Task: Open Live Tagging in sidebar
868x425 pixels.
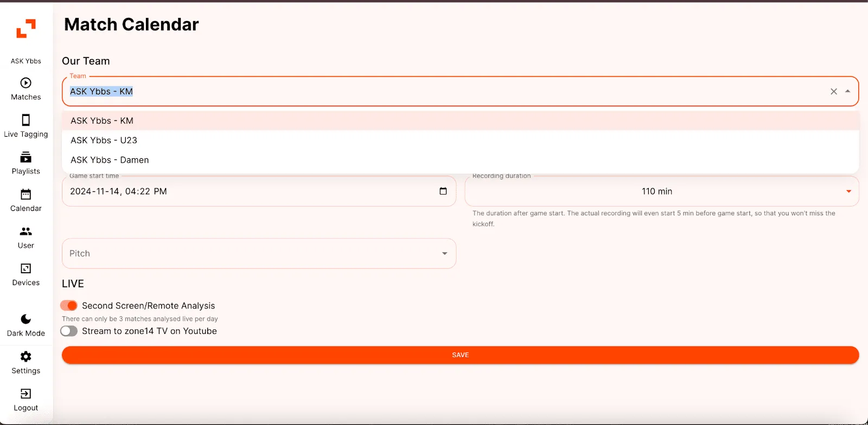Action: click(26, 126)
